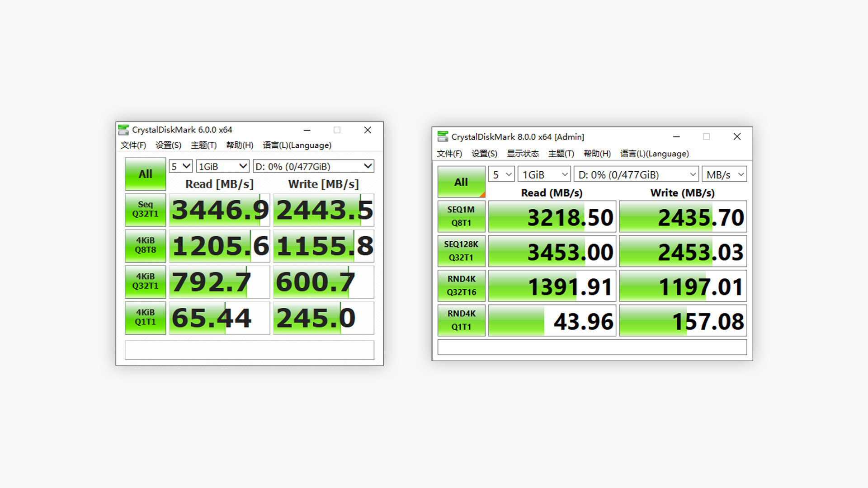Open 语言(L)(Language) menu in 8.0.0 window
Image resolution: width=868 pixels, height=488 pixels.
655,154
